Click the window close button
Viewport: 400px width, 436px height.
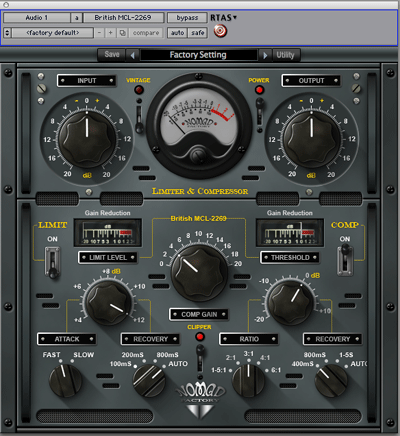6,4
